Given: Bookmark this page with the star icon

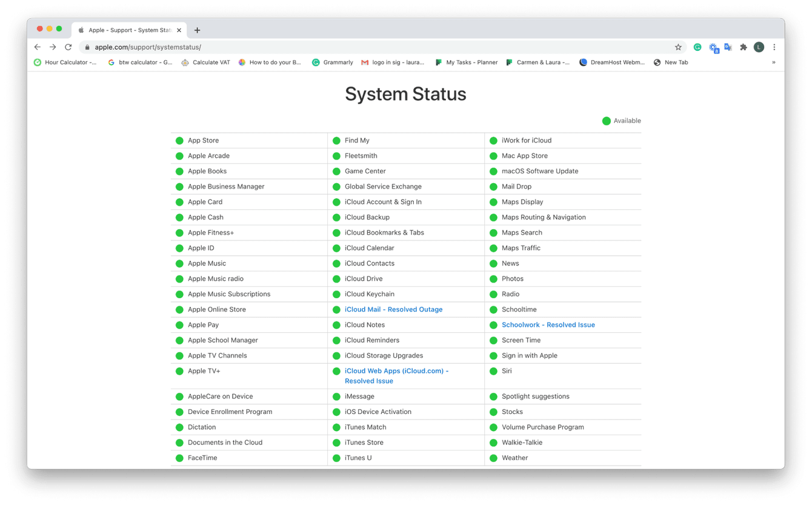Looking at the screenshot, I should point(677,47).
